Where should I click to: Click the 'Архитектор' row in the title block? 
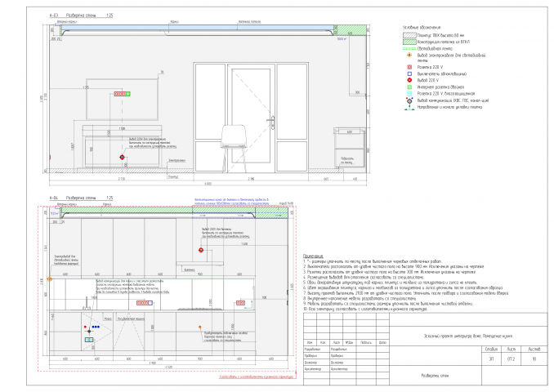pos(346,368)
